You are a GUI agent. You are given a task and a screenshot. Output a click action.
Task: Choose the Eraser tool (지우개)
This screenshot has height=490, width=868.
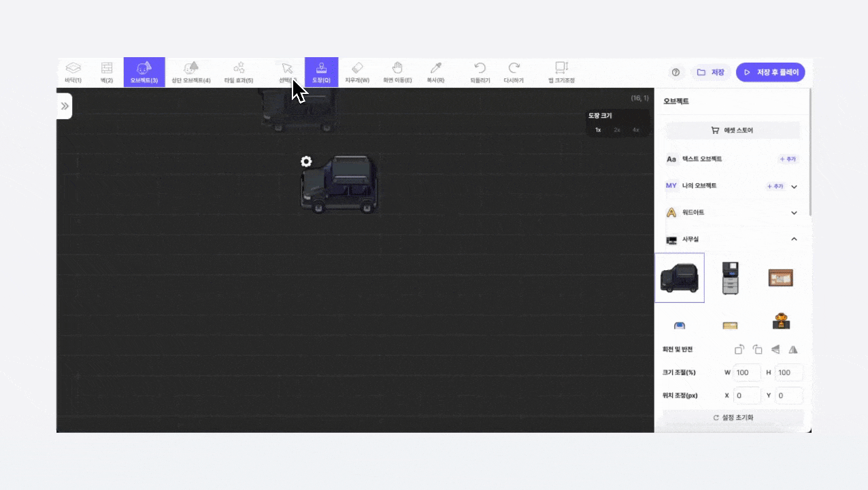tap(357, 72)
